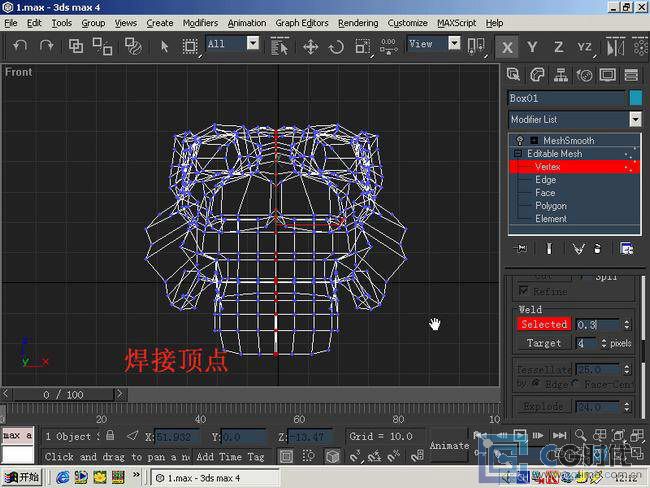Toggle Show End Result icon
650x488 pixels.
click(549, 248)
